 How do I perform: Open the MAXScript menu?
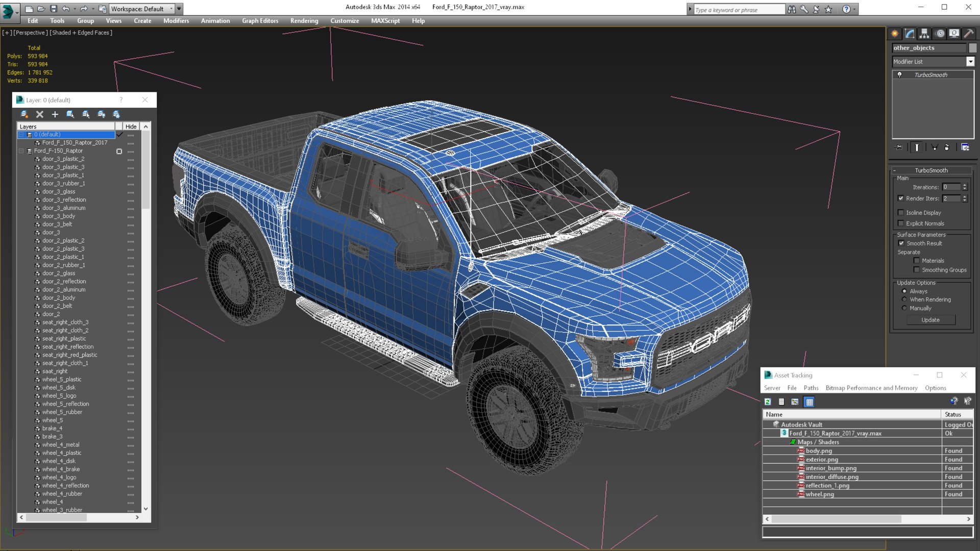point(385,21)
